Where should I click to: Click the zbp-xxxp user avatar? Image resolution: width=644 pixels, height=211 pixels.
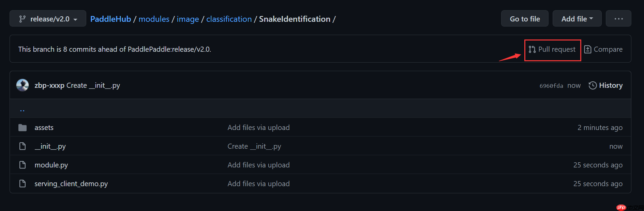(x=23, y=85)
